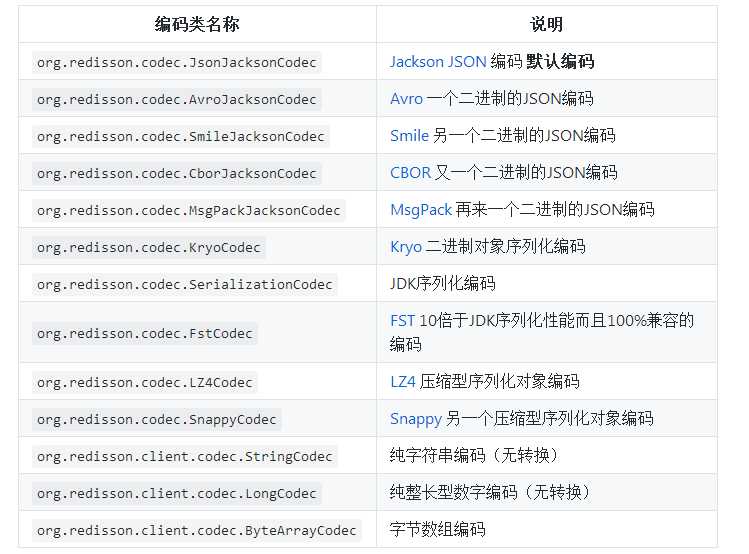Select org.redisson.client.codec.ByteArrayCodec code
Screen dimensions: 749x554
[x=197, y=531]
